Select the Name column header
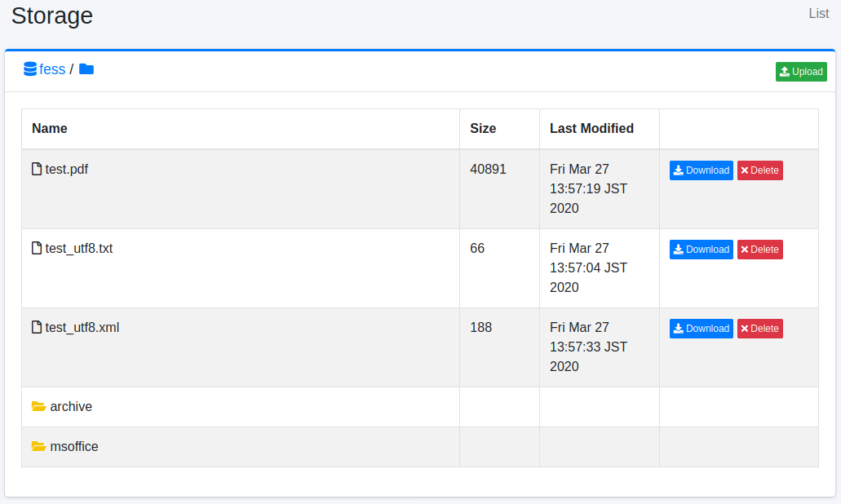Viewport: 841px width, 504px height. click(50, 128)
